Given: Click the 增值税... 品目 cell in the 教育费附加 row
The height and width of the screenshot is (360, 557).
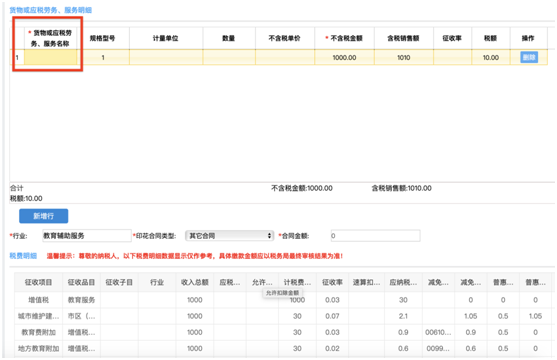Looking at the screenshot, I should tap(81, 332).
